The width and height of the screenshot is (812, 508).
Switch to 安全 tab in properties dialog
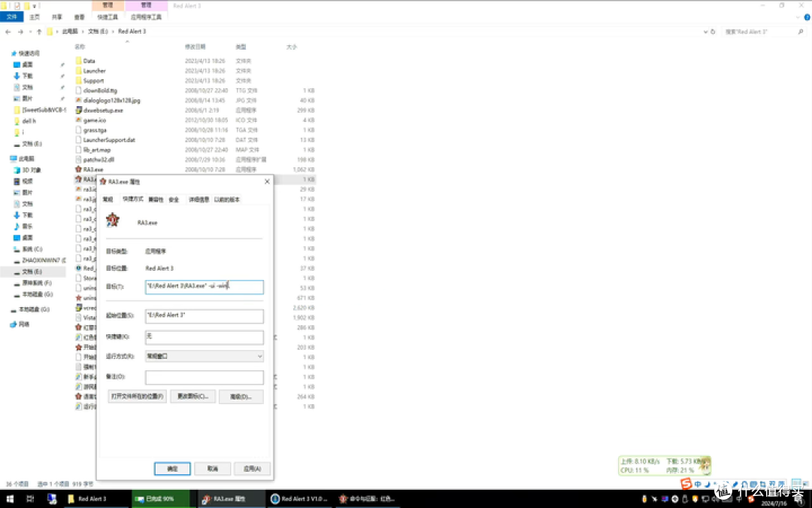(x=174, y=199)
